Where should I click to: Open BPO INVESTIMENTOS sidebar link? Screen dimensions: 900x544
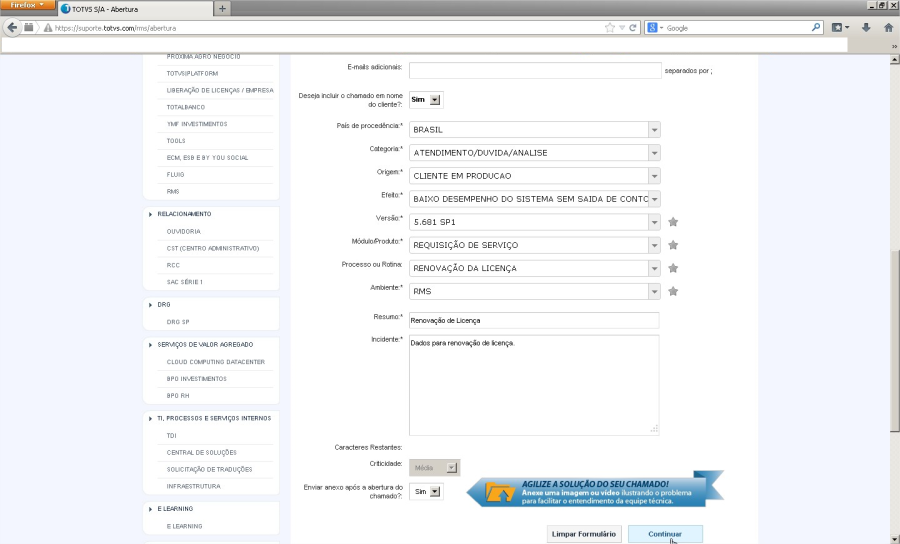click(x=197, y=379)
